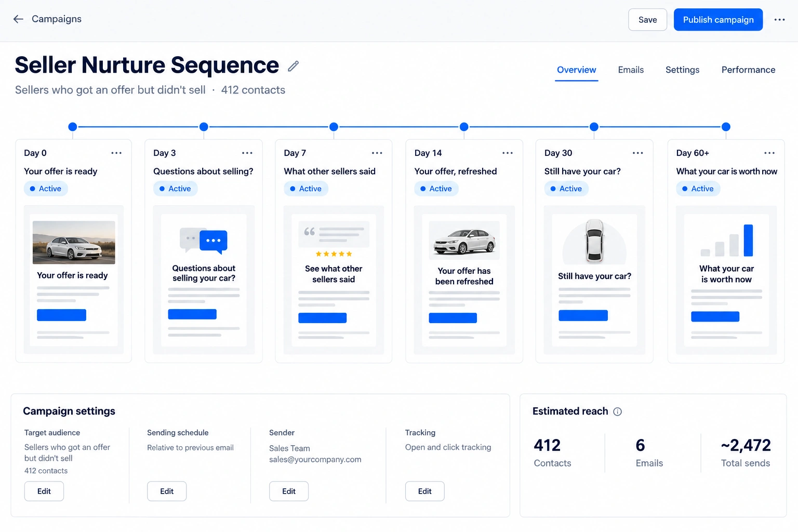Click the pencil icon to rename campaign

click(294, 66)
